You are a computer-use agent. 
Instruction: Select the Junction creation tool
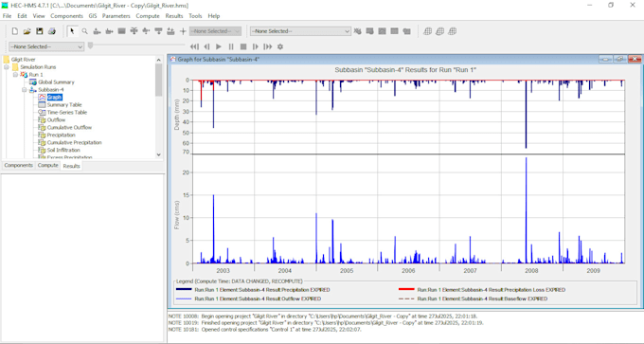pyautogui.click(x=134, y=31)
